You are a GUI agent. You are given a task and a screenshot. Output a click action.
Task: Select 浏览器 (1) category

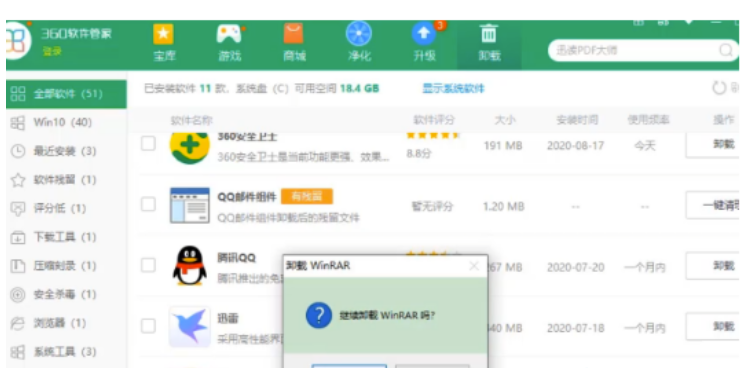point(66,323)
